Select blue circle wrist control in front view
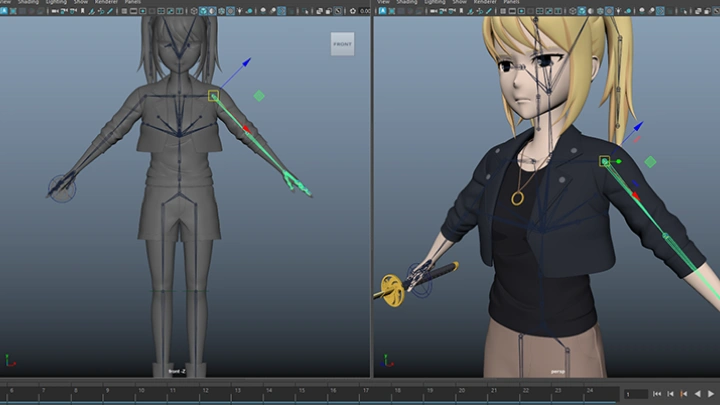This screenshot has width=720, height=405. coord(62,188)
